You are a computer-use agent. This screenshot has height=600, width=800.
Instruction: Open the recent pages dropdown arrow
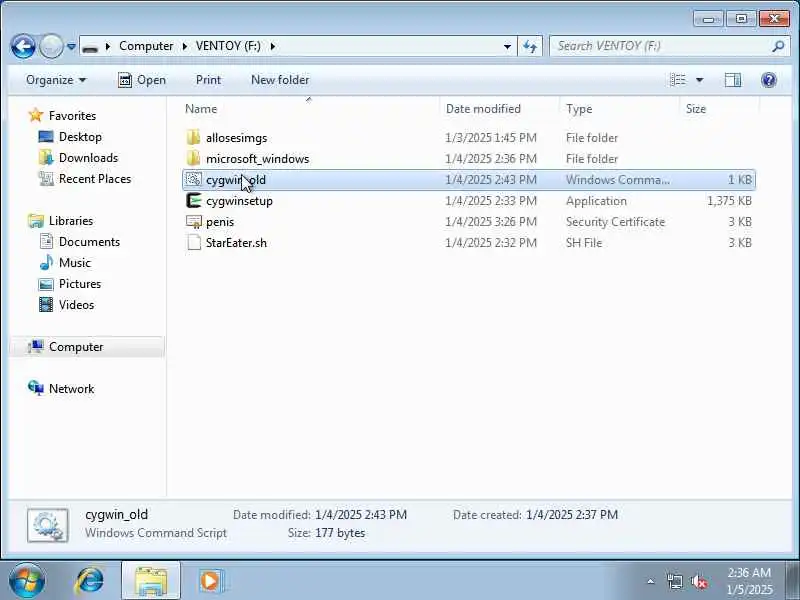pos(71,46)
